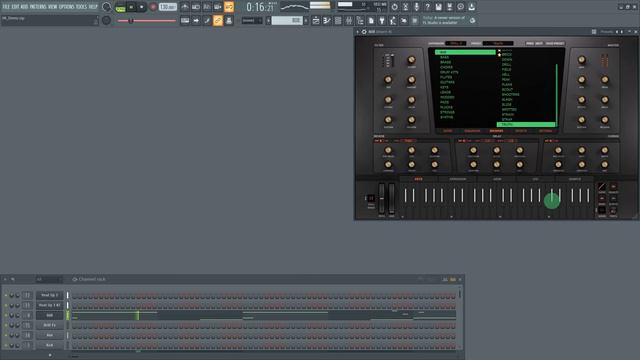Open the plugin gear settings icon
The height and width of the screenshot is (360, 640).
click(x=364, y=31)
